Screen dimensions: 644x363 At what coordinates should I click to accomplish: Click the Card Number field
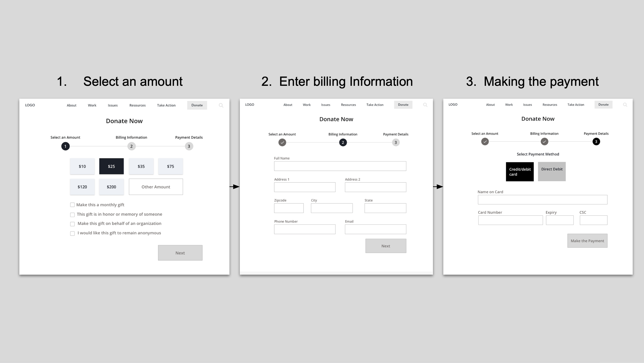click(510, 220)
